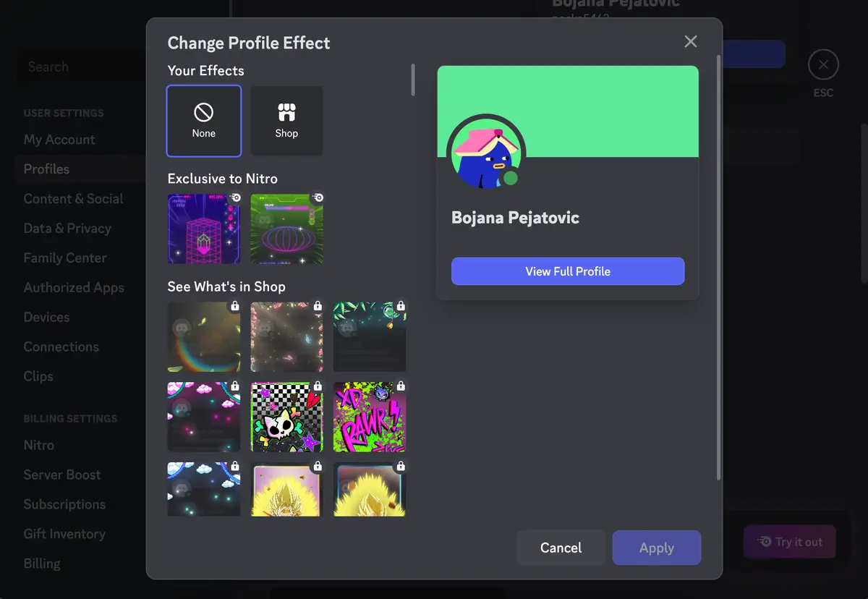The height and width of the screenshot is (599, 868).
Task: Apply the selected profile effect
Action: 656,548
